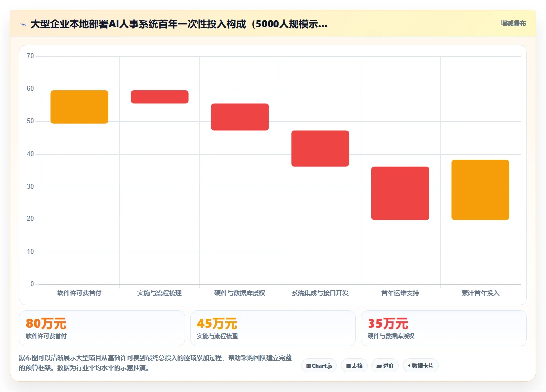Viewport: 546px width, 392px height.
Task: Click the 软件许可费首付 caption under 80万元
Action: coord(46,336)
